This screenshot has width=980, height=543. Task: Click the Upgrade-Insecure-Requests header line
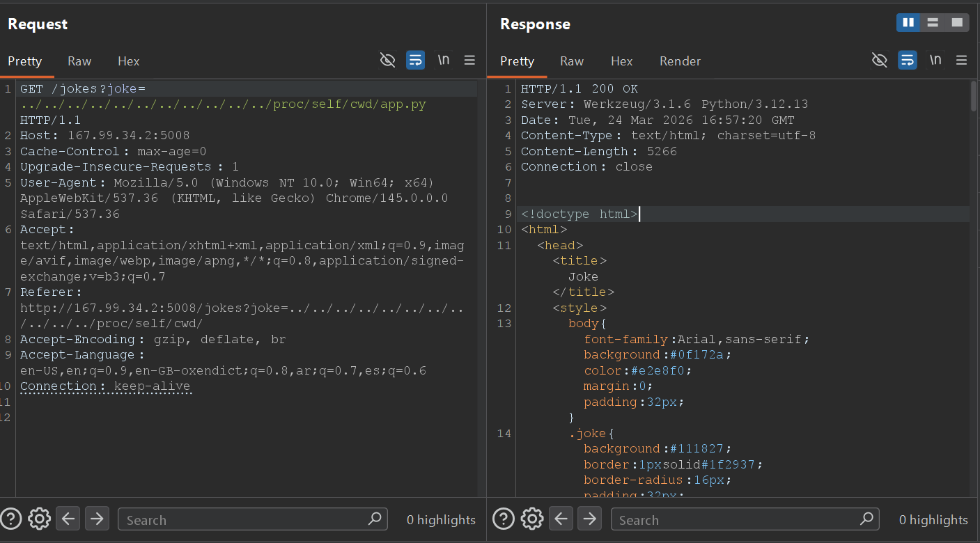point(130,167)
